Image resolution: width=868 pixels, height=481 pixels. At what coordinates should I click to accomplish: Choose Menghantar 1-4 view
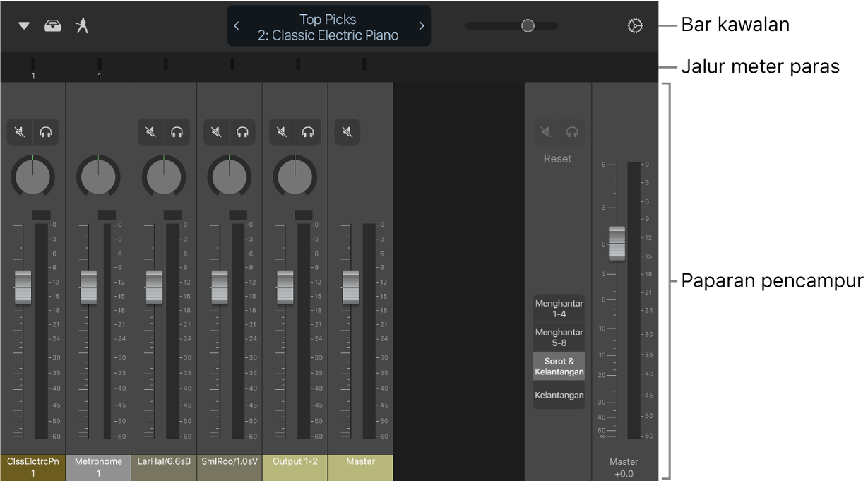[559, 309]
